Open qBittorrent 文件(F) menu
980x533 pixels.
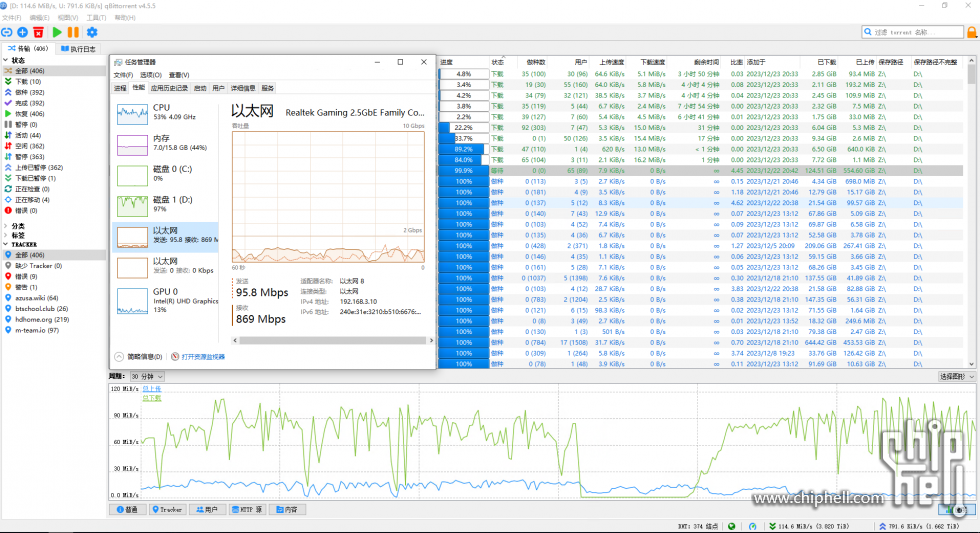click(x=12, y=18)
